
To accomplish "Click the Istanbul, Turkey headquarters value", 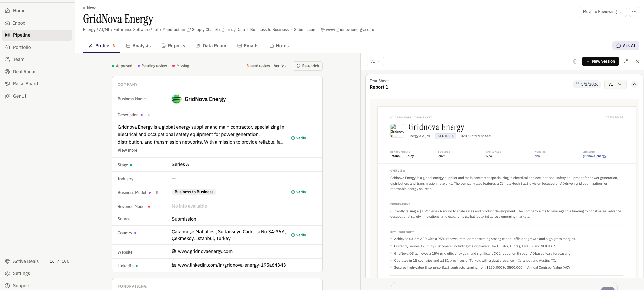I will tap(402, 156).
